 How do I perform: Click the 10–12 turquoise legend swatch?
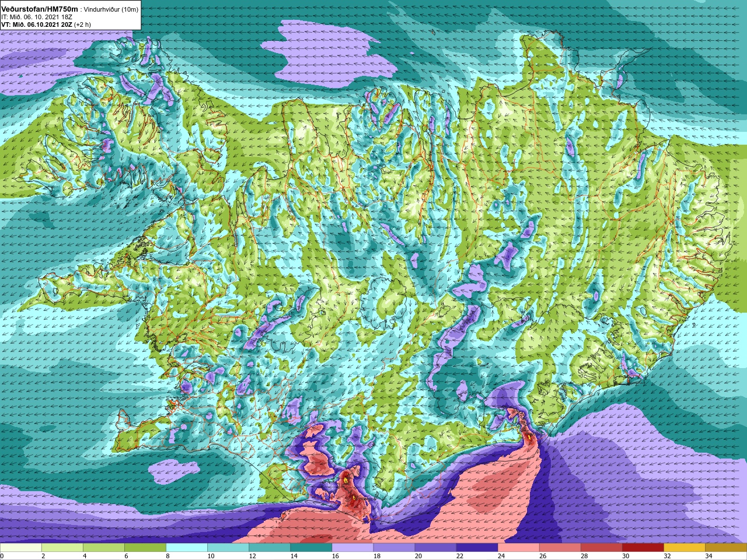[228, 548]
